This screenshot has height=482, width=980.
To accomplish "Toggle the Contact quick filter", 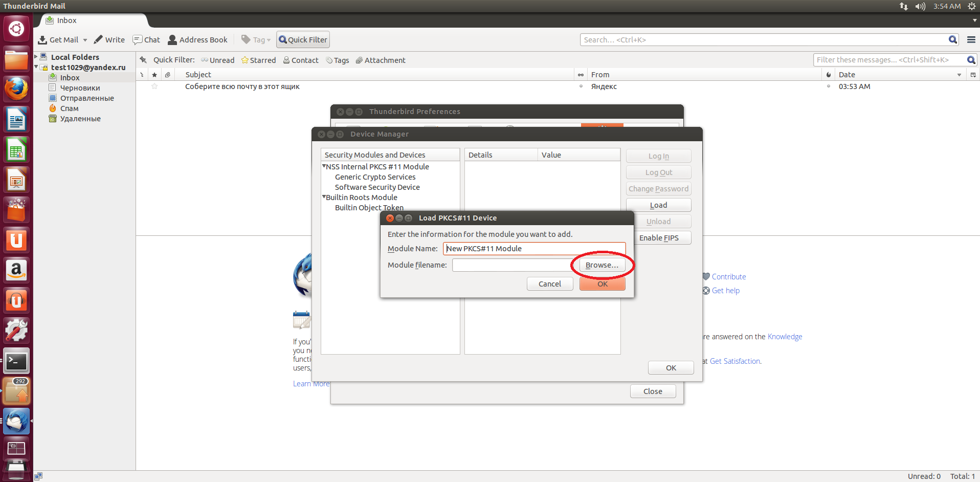I will [x=301, y=60].
